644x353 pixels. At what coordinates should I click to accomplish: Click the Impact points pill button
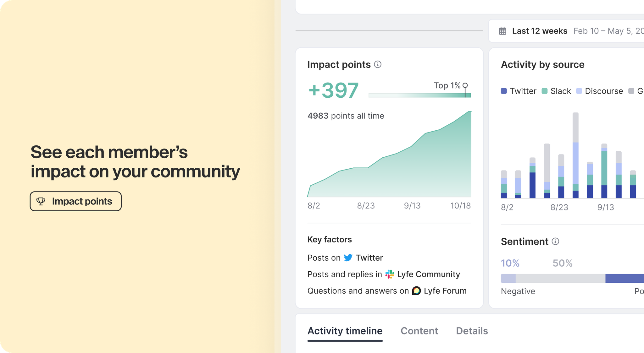pos(75,201)
